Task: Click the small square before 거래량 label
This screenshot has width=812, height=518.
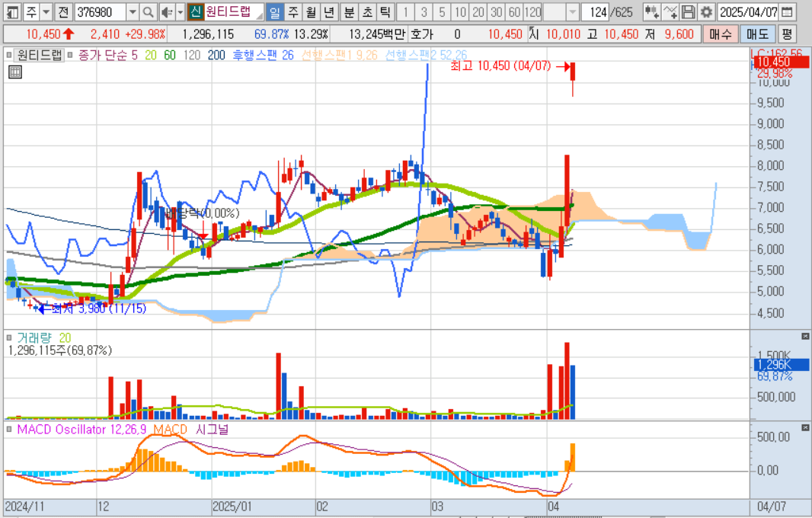Action: pyautogui.click(x=9, y=338)
